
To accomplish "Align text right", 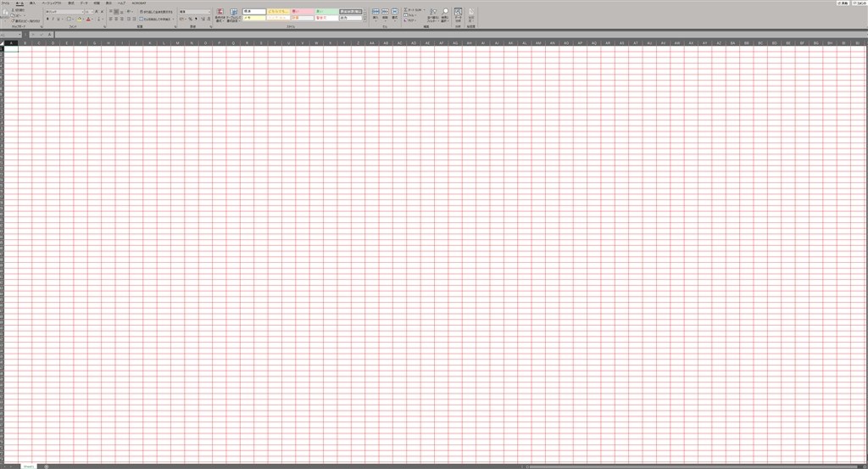I will 122,19.
